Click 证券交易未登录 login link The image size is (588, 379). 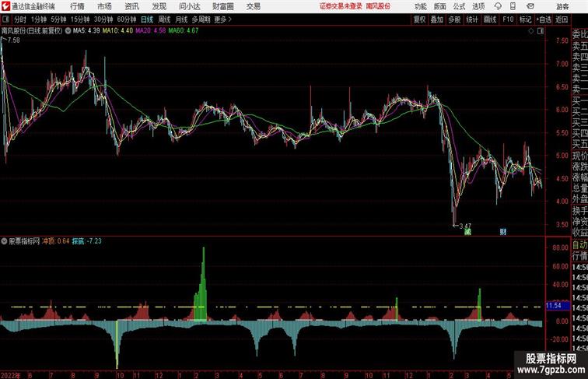[341, 6]
